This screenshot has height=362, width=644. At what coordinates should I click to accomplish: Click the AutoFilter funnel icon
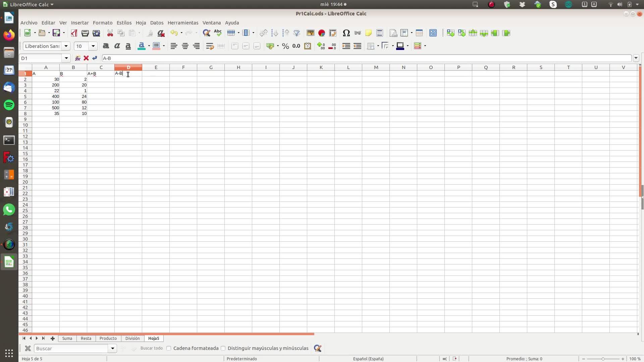point(297,33)
